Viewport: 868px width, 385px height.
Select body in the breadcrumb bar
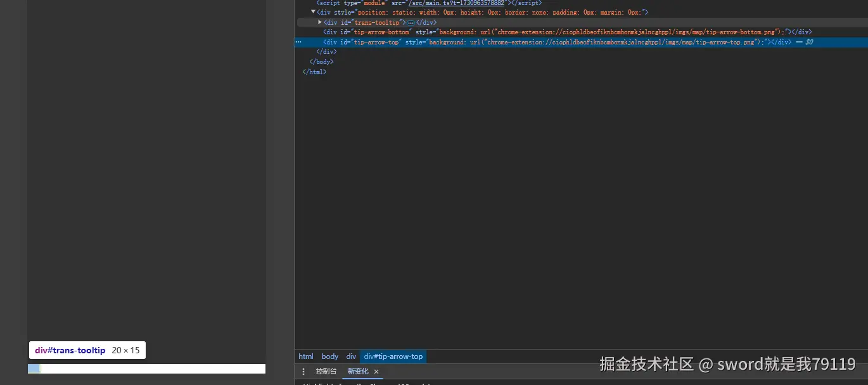(x=330, y=356)
